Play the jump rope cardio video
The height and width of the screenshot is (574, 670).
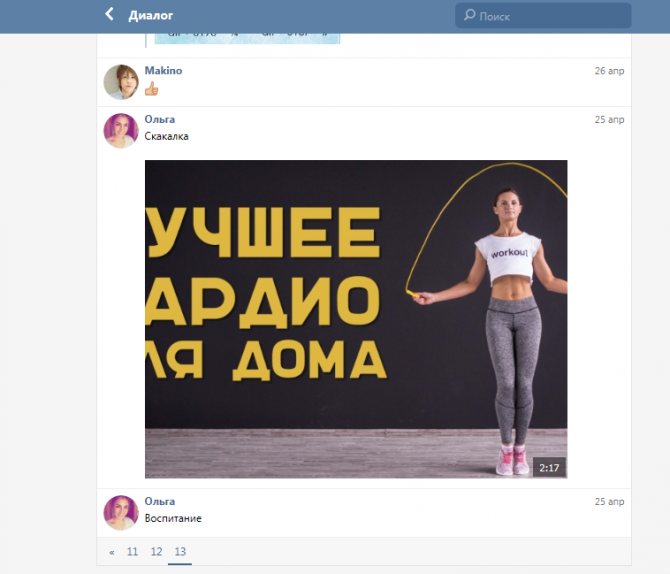[356, 319]
